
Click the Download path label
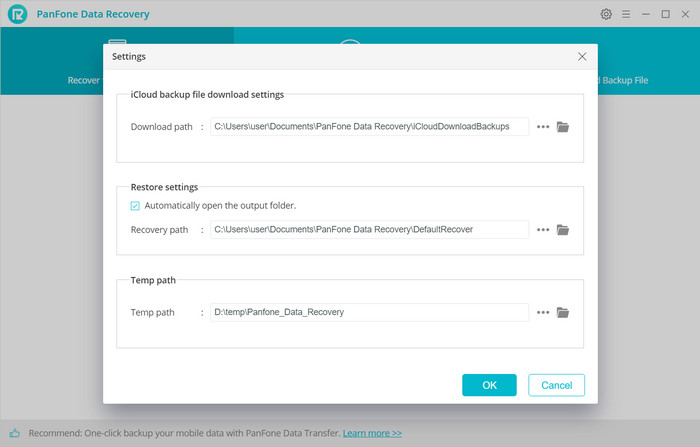[x=162, y=127]
